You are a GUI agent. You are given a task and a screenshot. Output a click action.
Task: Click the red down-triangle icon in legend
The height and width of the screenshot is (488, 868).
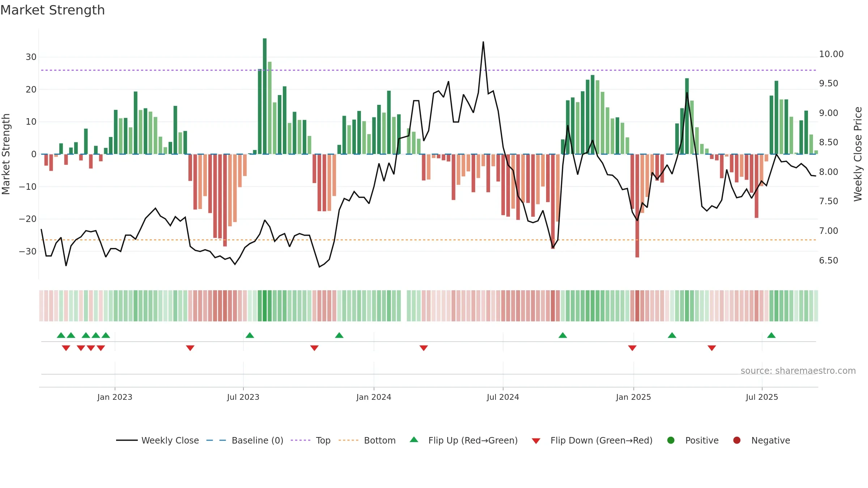pyautogui.click(x=536, y=441)
